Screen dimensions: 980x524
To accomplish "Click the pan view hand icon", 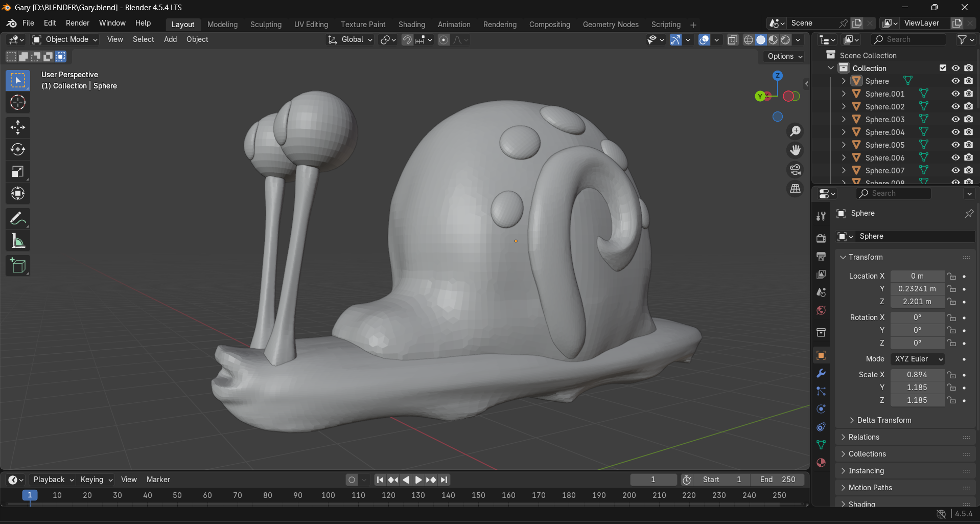I will click(x=795, y=150).
